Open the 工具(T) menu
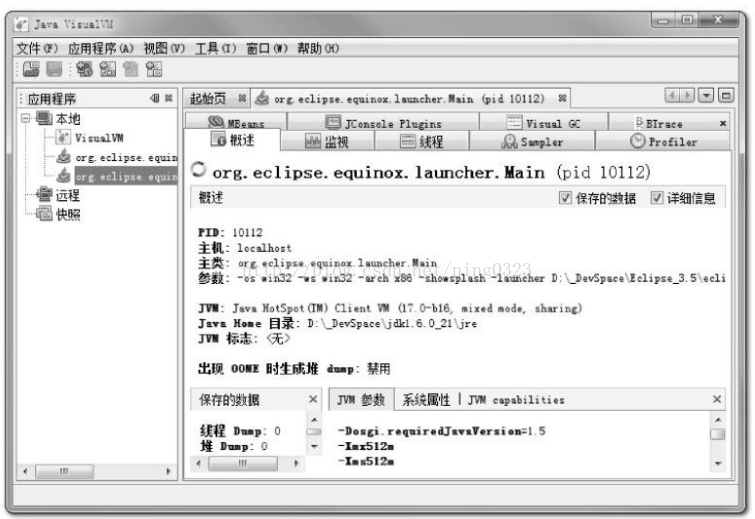 (x=216, y=49)
